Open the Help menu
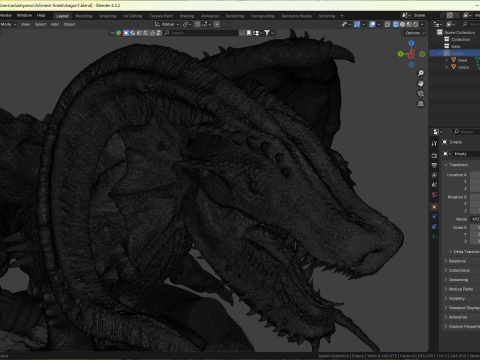Image resolution: width=480 pixels, height=360 pixels. coord(41,15)
